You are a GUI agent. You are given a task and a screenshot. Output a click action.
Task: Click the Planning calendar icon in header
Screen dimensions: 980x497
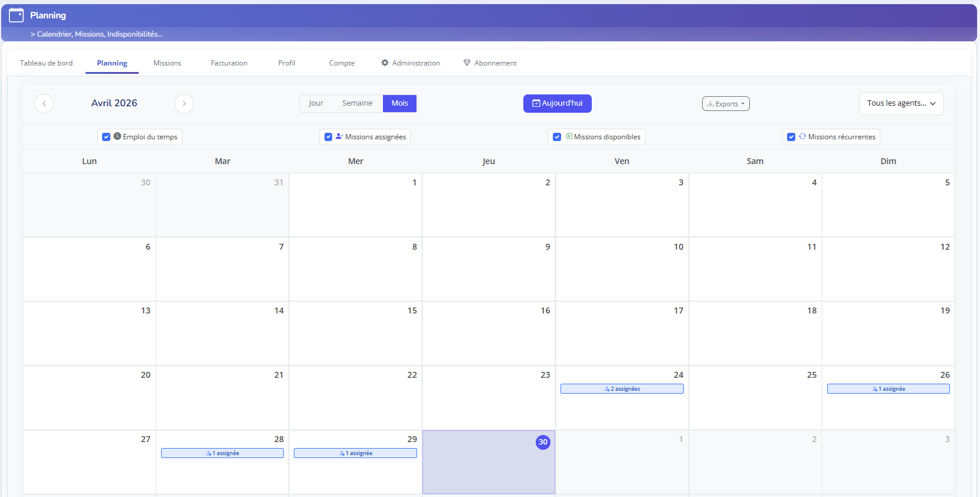tap(17, 15)
